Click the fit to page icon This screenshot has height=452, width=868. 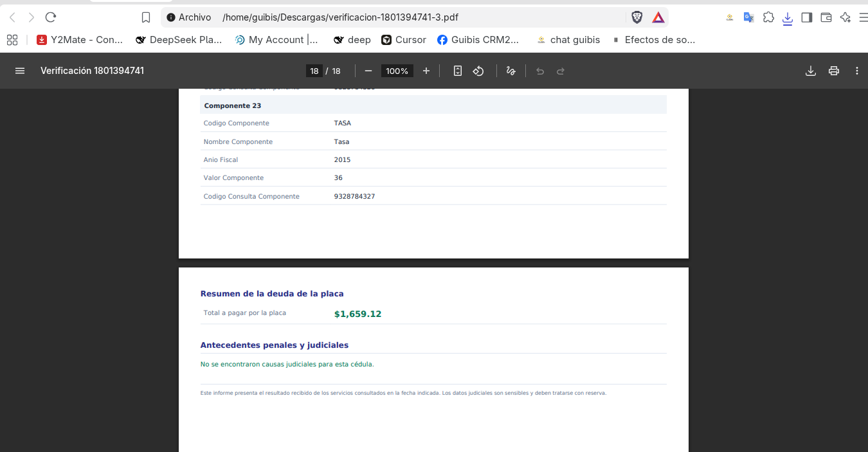click(458, 71)
